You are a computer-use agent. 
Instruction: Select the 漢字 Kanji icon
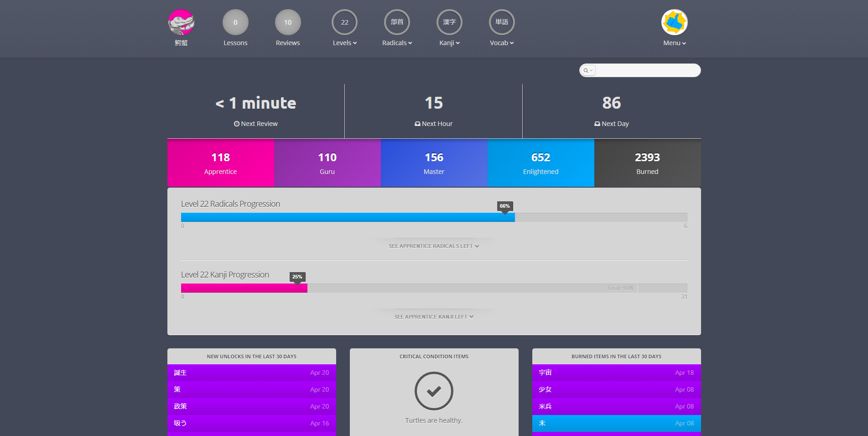click(x=449, y=22)
